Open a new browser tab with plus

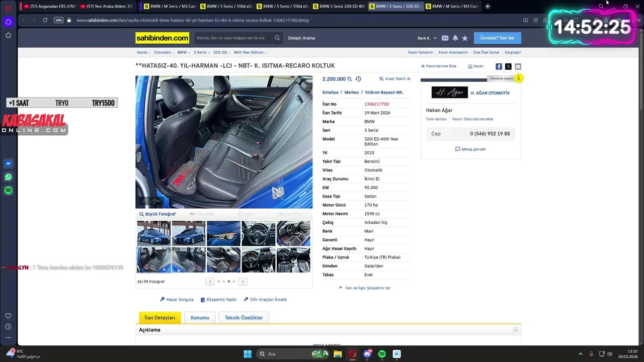click(x=488, y=7)
